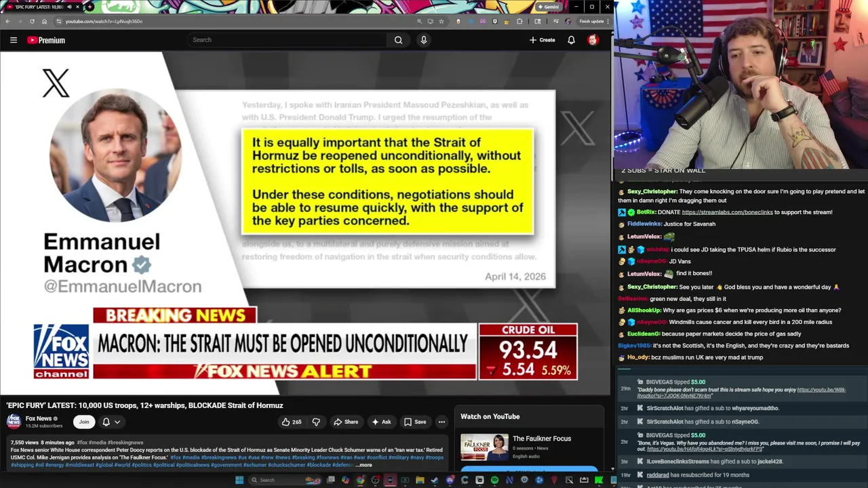Click the YouTube Premium logo
Screen dimensions: 868x488
(46, 40)
